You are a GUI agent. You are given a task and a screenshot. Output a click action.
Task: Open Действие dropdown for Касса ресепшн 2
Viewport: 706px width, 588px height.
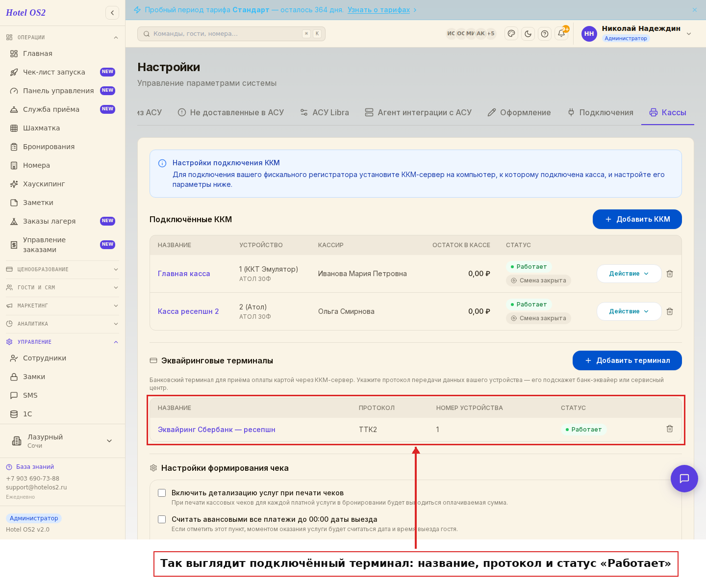click(x=629, y=311)
